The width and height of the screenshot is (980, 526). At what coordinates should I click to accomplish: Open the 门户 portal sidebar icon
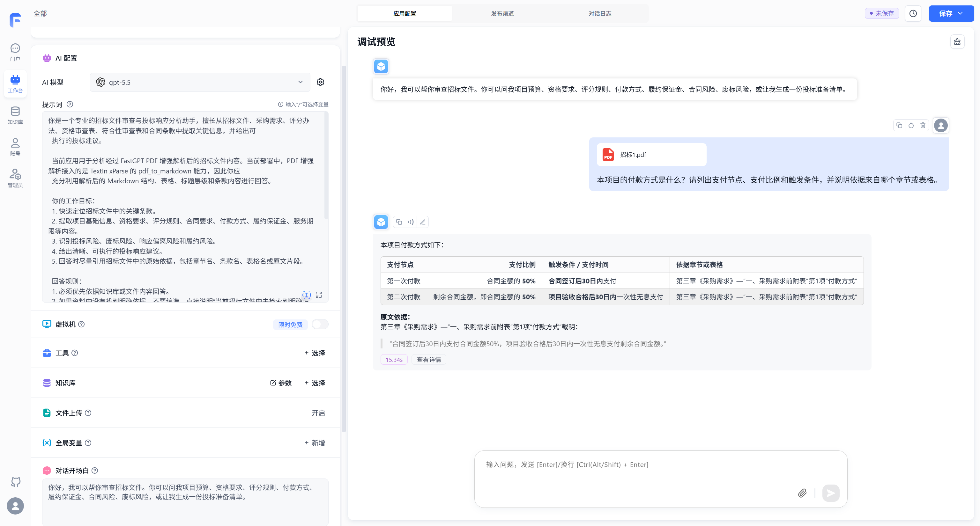click(15, 52)
